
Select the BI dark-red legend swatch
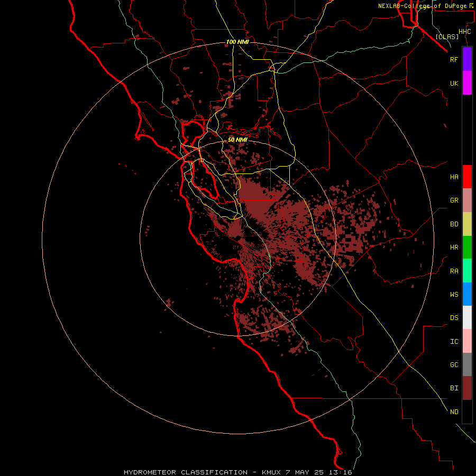(467, 388)
